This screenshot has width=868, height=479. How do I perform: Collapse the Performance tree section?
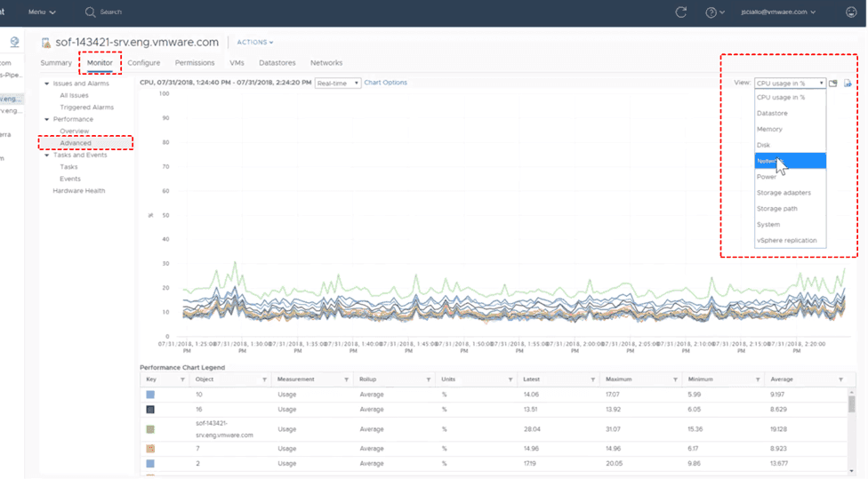pos(46,119)
